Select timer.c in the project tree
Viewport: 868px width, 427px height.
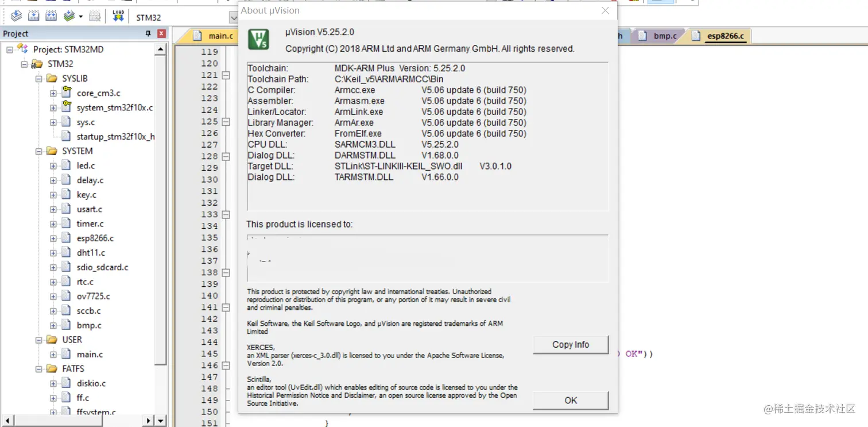point(90,224)
